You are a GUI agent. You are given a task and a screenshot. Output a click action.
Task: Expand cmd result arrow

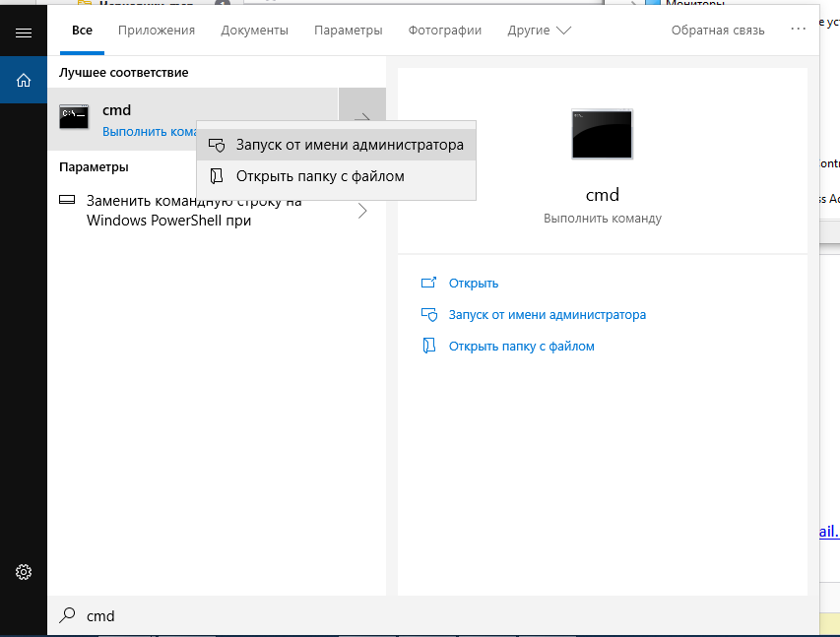[361, 117]
